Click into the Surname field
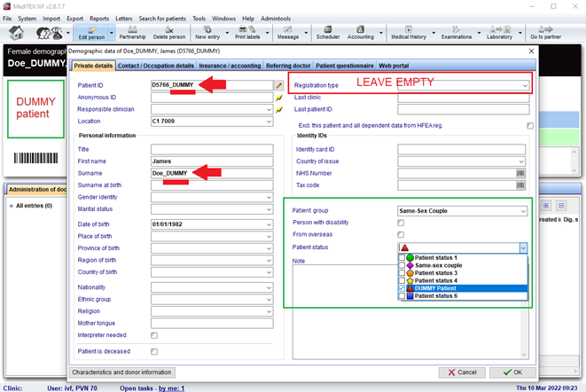 [x=212, y=174]
